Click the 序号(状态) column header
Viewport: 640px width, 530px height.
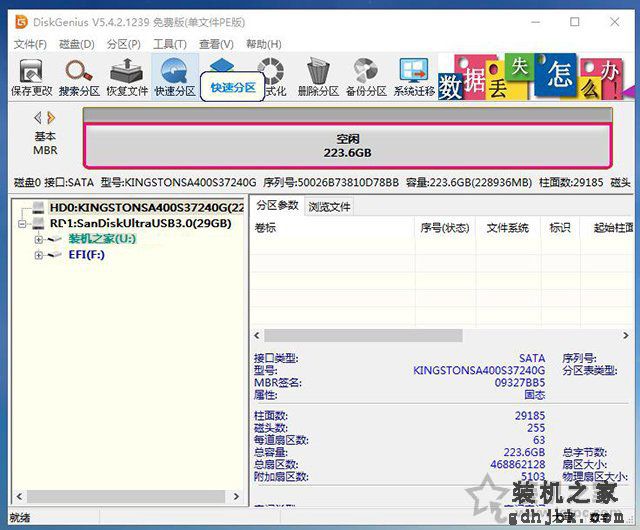tap(445, 227)
